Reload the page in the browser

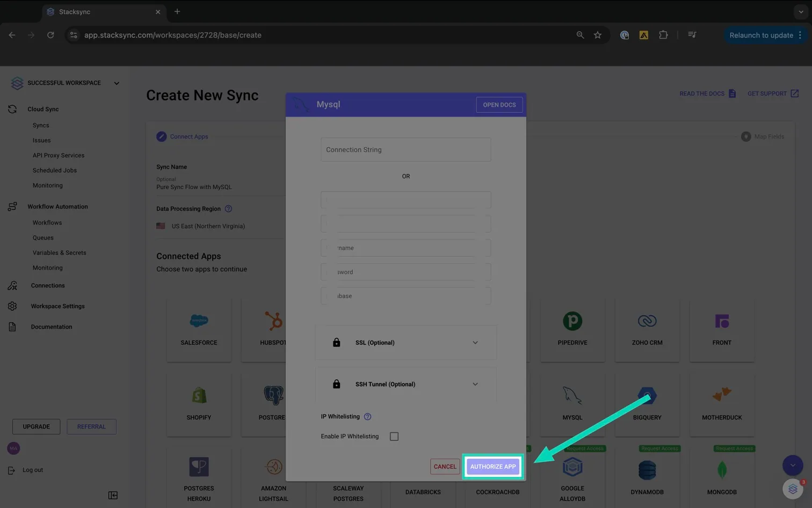tap(50, 35)
